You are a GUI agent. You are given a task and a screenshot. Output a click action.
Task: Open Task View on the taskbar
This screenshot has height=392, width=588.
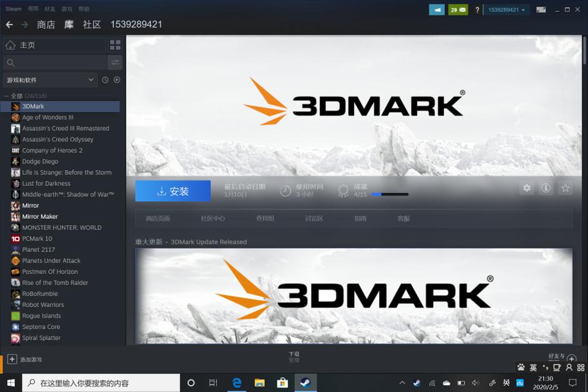click(x=213, y=383)
